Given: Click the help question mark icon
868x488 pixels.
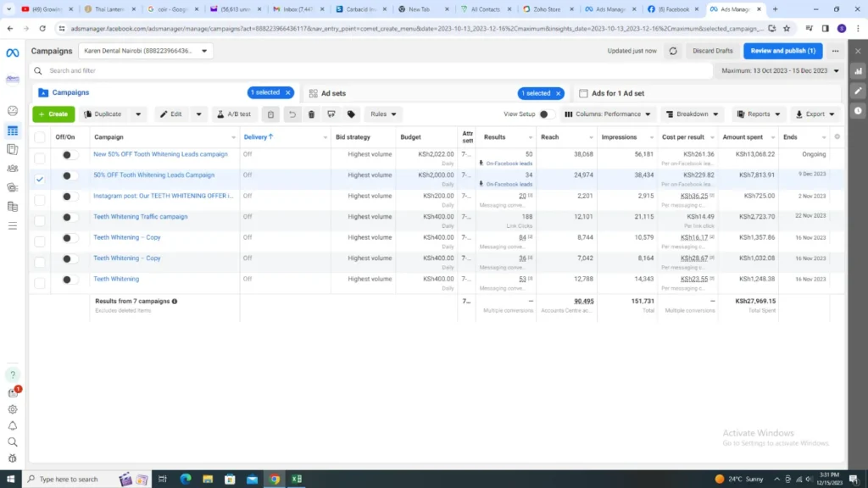Looking at the screenshot, I should point(12,374).
